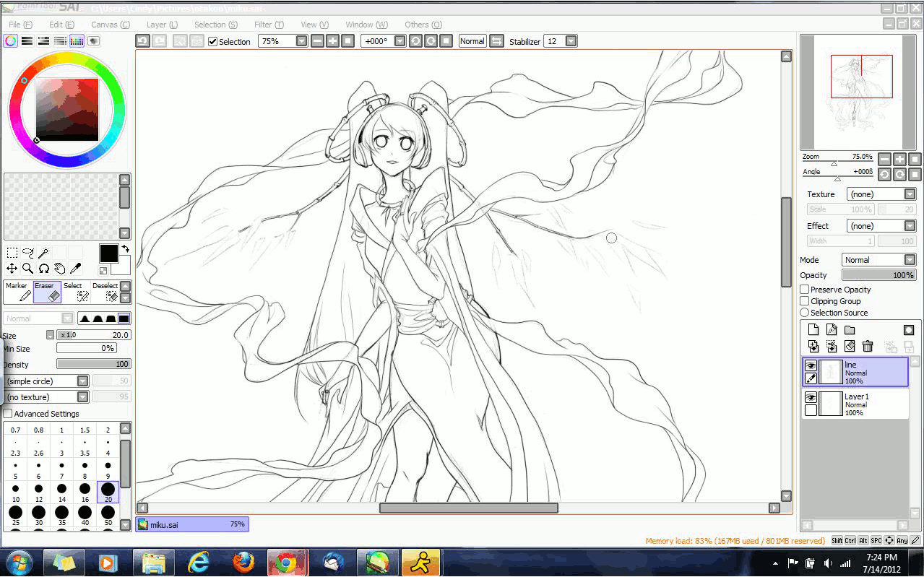
Task: Select the Zoom magnifier tool
Action: pos(28,269)
